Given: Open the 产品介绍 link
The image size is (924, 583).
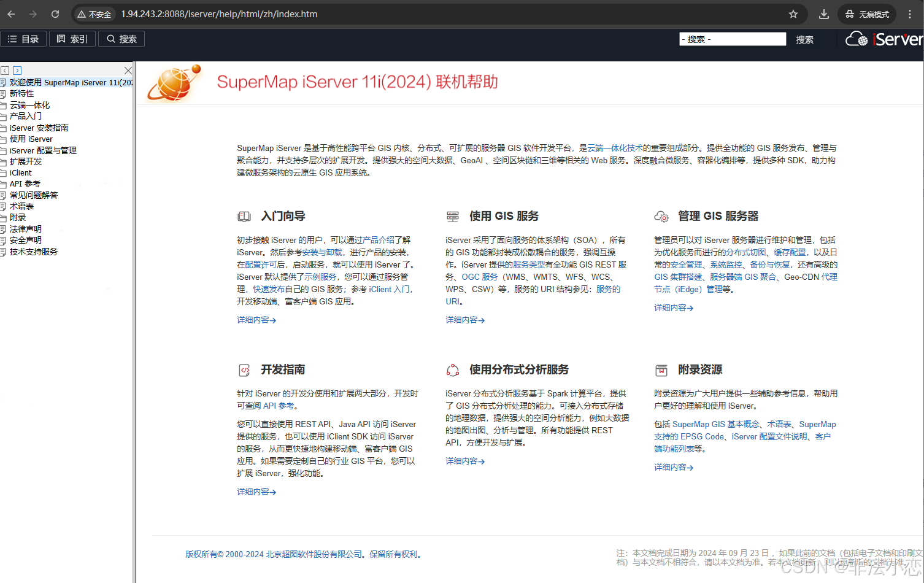Looking at the screenshot, I should (x=379, y=240).
